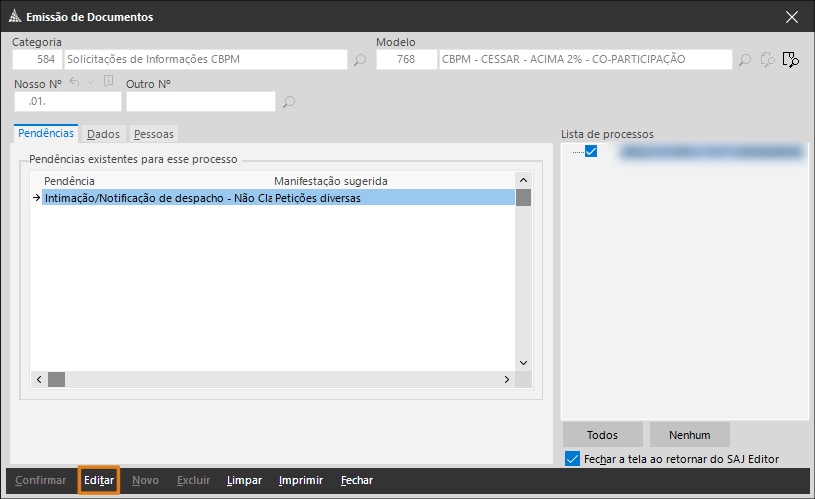815x499 pixels.
Task: Click the SAJ logo icon in title bar
Action: click(x=15, y=17)
